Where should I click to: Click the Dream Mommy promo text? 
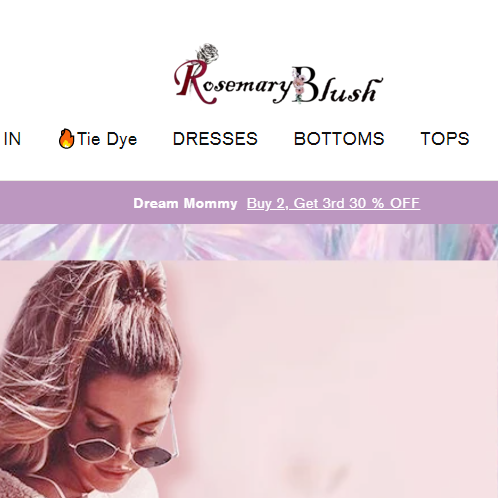click(185, 203)
